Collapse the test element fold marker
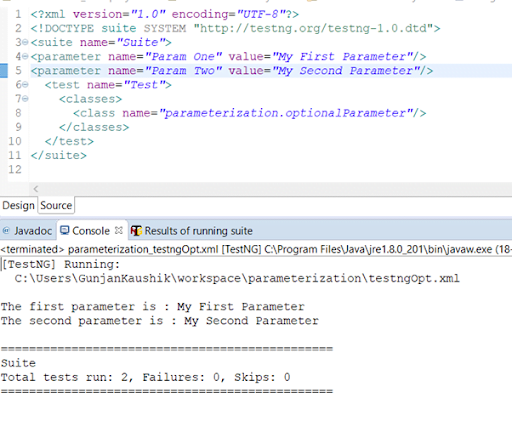This screenshot has width=512, height=421. pos(25,85)
